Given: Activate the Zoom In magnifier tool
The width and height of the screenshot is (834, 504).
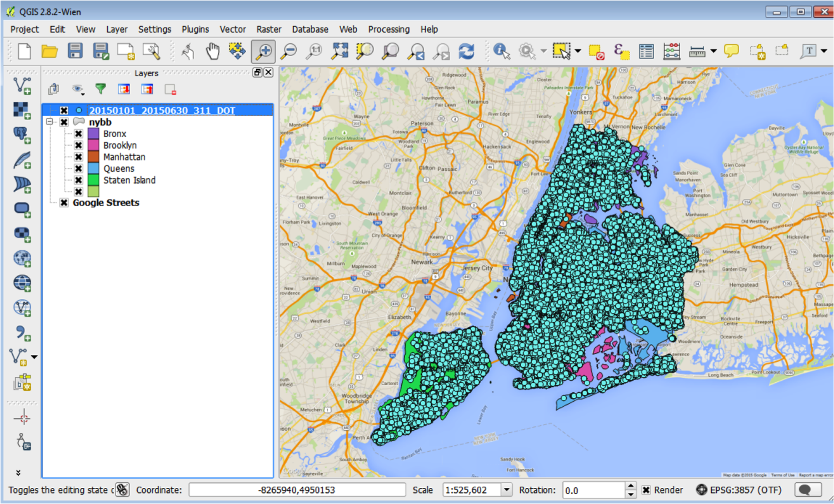Looking at the screenshot, I should coord(263,51).
